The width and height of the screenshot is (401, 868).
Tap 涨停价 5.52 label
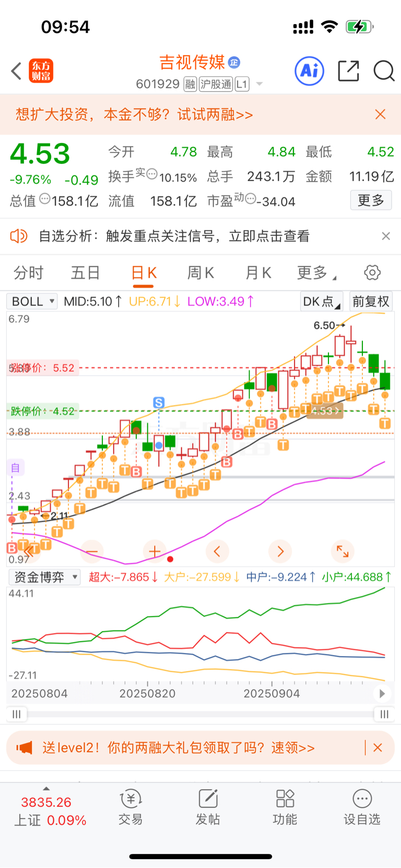pyautogui.click(x=42, y=368)
